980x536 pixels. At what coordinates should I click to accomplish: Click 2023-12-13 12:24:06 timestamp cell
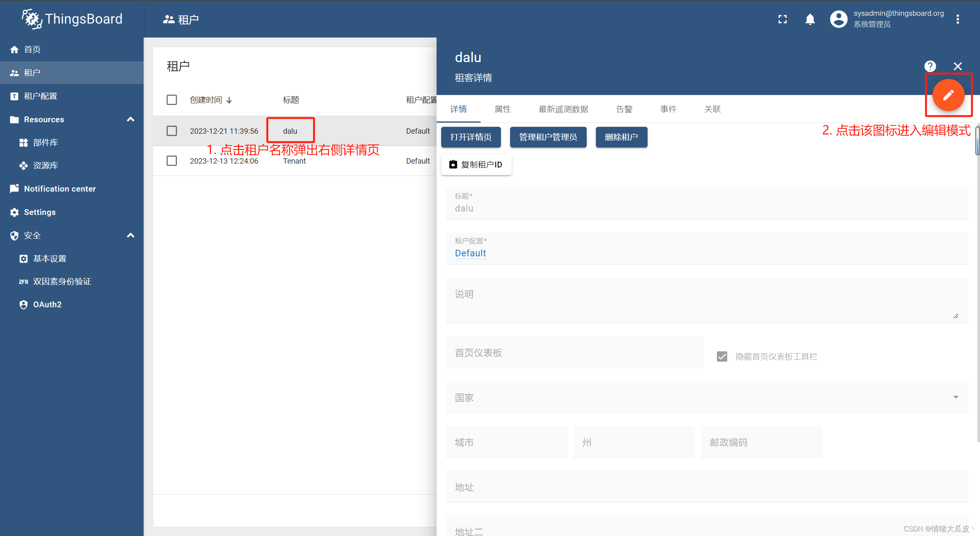[x=224, y=161]
